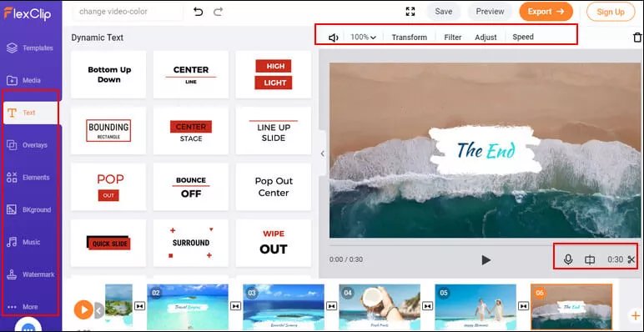Choose Wipe Out text style
The image size is (644, 332).
click(274, 243)
